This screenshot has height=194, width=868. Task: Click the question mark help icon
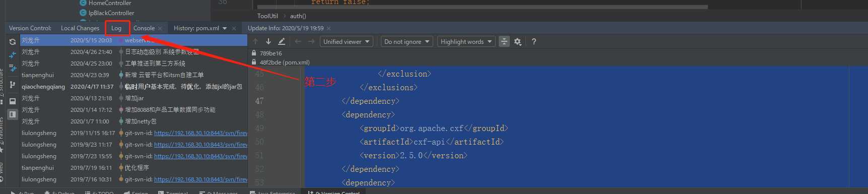pos(533,42)
